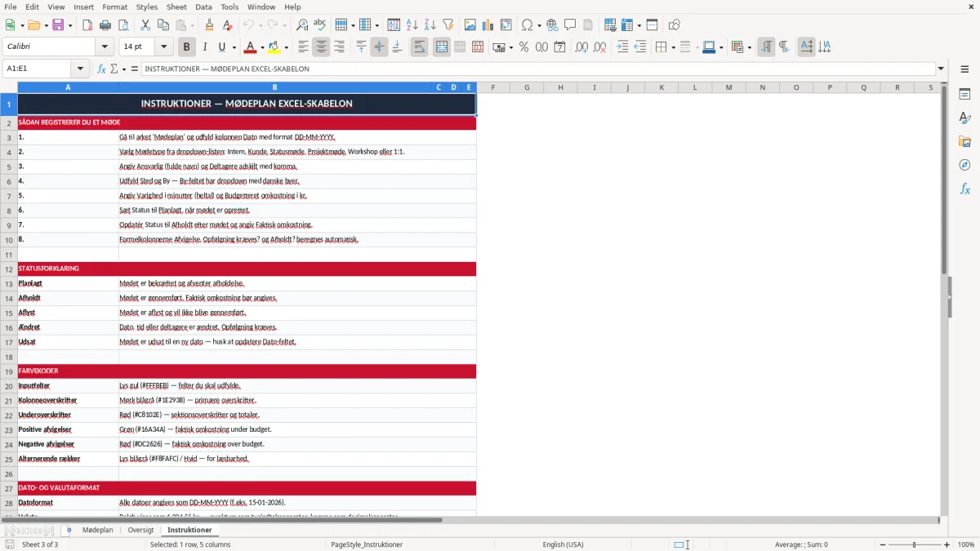The width and height of the screenshot is (980, 551).
Task: Open Print Preview toggle
Action: 123,25
